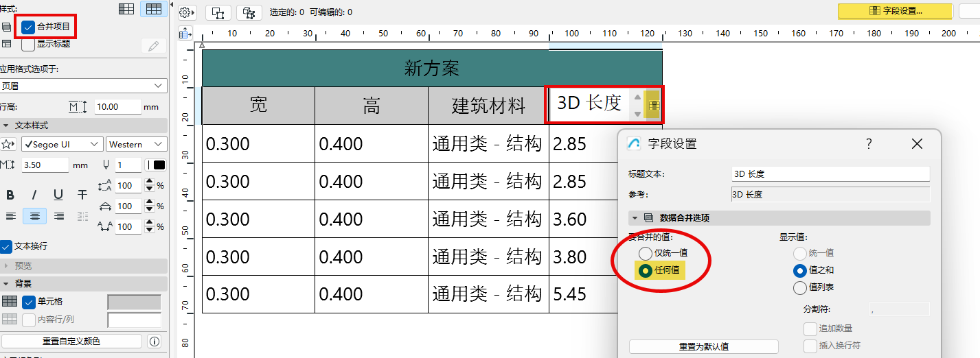The image size is (980, 358).
Task: Click the 行高 value field 10.00
Action: tap(117, 107)
